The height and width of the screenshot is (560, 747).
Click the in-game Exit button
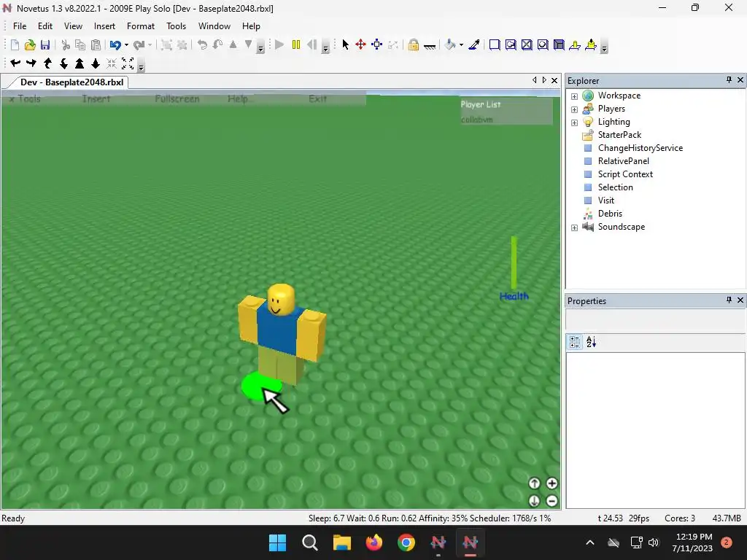(x=318, y=98)
